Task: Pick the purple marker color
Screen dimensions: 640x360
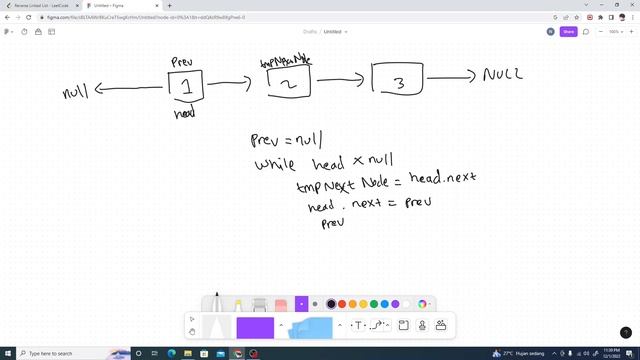Action: coord(395,304)
